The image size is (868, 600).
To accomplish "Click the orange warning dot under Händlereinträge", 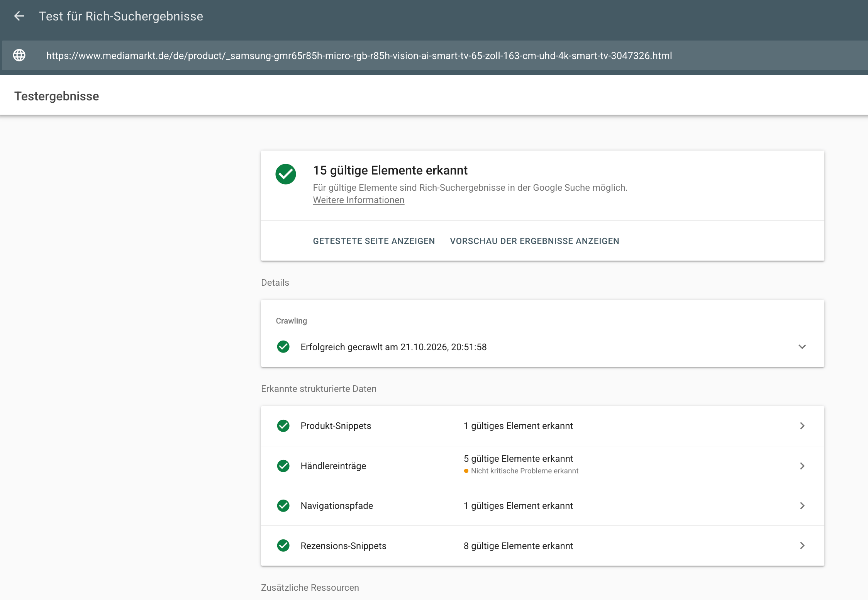I will [x=466, y=471].
